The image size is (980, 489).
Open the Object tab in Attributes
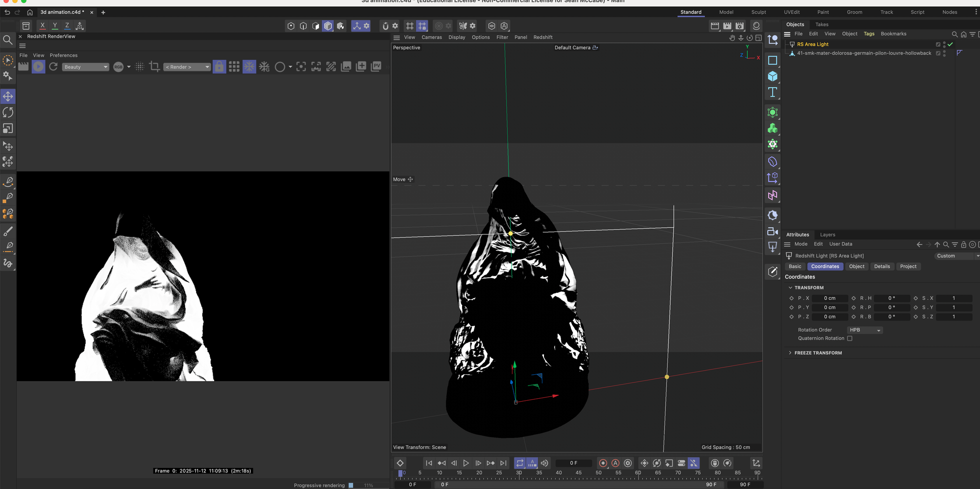point(857,266)
